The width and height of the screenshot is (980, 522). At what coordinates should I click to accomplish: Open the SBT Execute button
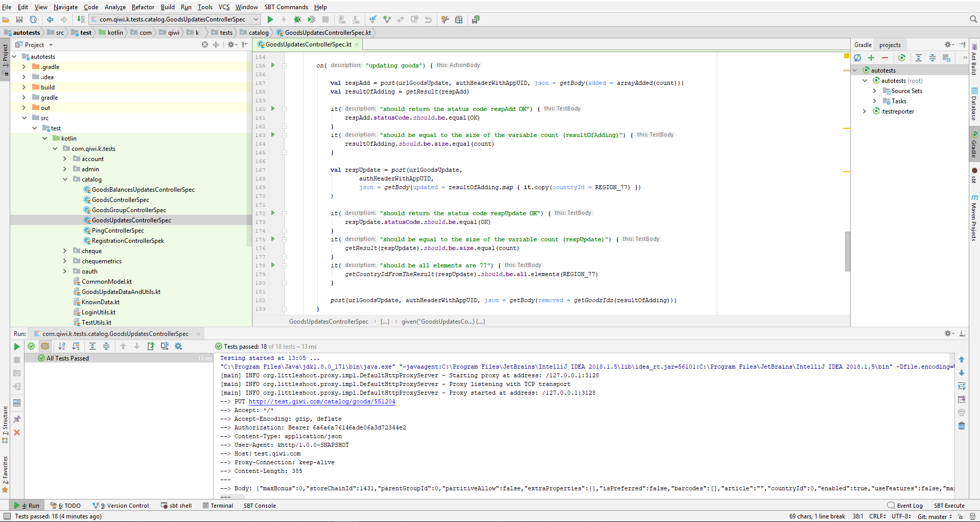click(x=949, y=506)
